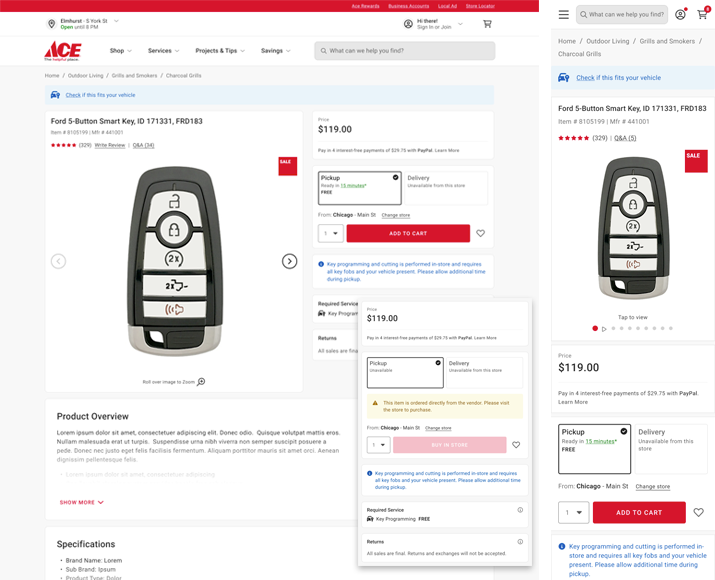This screenshot has height=580, width=715.
Task: Tap the key fob image in mobile view
Action: point(632,228)
